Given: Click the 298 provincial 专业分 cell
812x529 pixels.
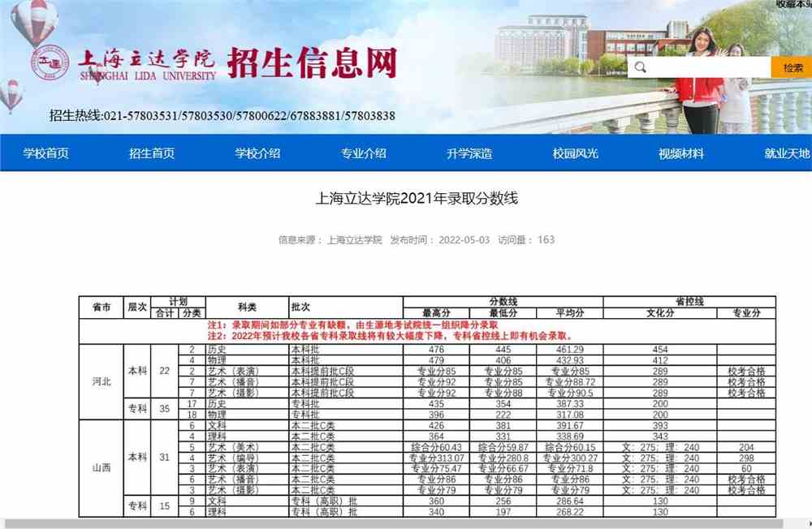Looking at the screenshot, I should pyautogui.click(x=746, y=458).
